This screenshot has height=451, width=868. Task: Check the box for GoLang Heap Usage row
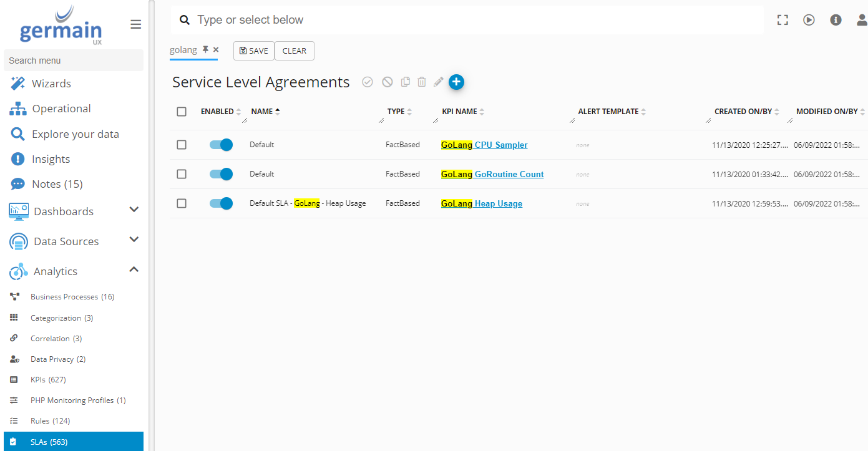click(182, 203)
